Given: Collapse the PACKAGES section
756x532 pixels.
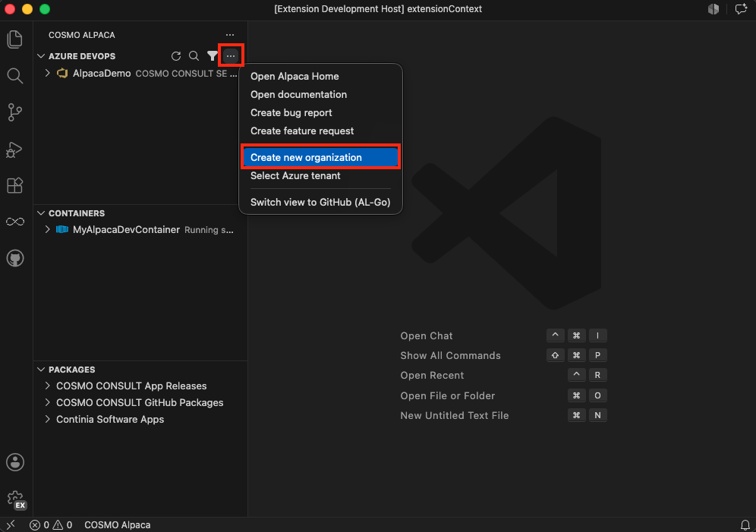Looking at the screenshot, I should tap(41, 370).
